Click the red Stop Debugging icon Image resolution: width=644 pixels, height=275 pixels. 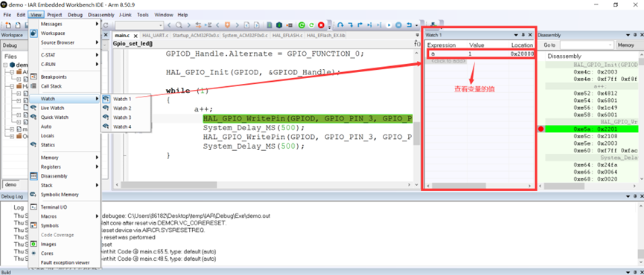pos(321,25)
